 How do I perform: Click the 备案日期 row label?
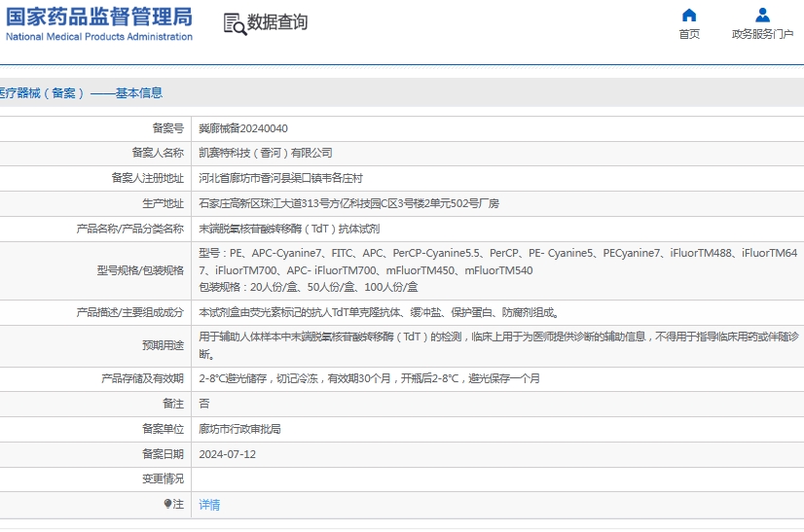[163, 454]
